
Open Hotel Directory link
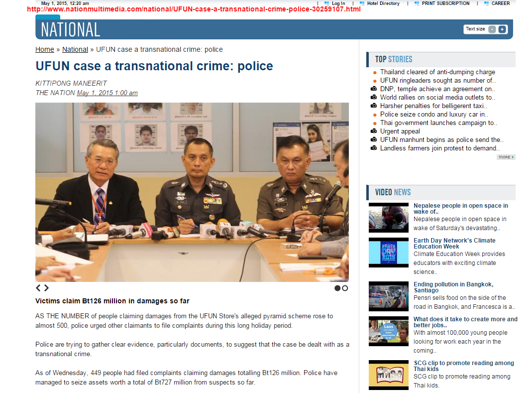383,3
